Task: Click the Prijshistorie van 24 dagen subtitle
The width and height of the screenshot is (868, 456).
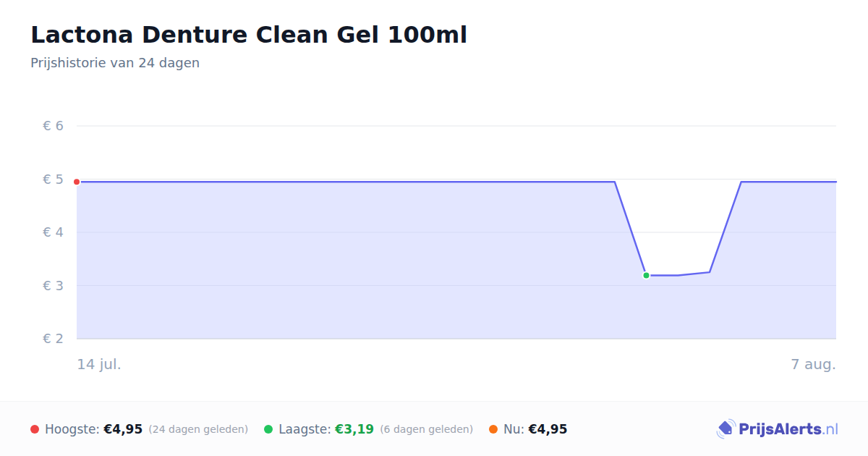Action: point(115,63)
